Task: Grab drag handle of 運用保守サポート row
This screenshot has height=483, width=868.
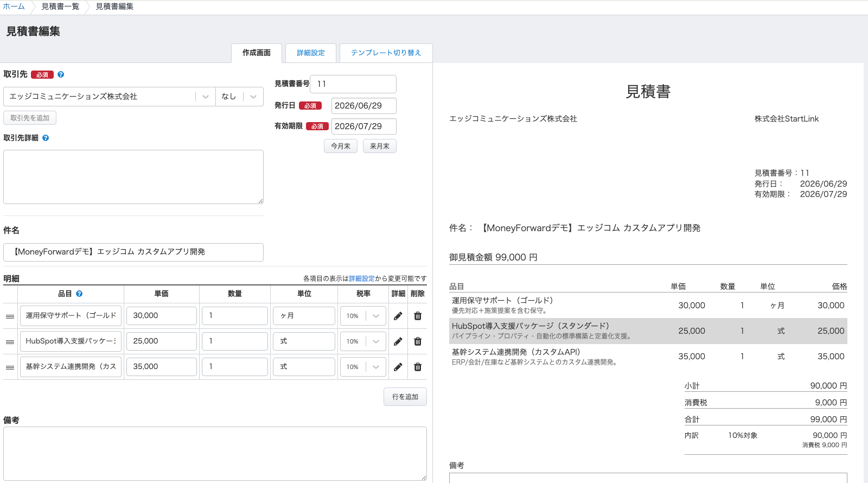Action: (x=10, y=316)
